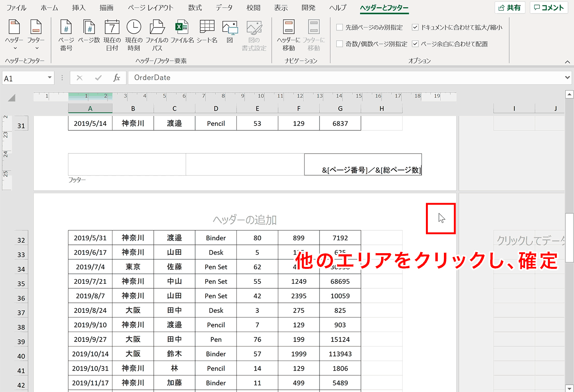Insert ページ数 total pages element

[x=89, y=32]
